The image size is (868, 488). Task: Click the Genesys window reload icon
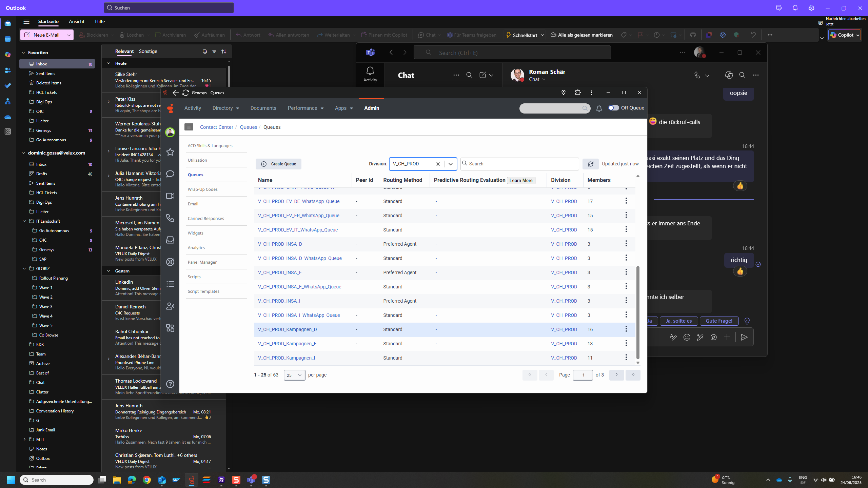[185, 93]
